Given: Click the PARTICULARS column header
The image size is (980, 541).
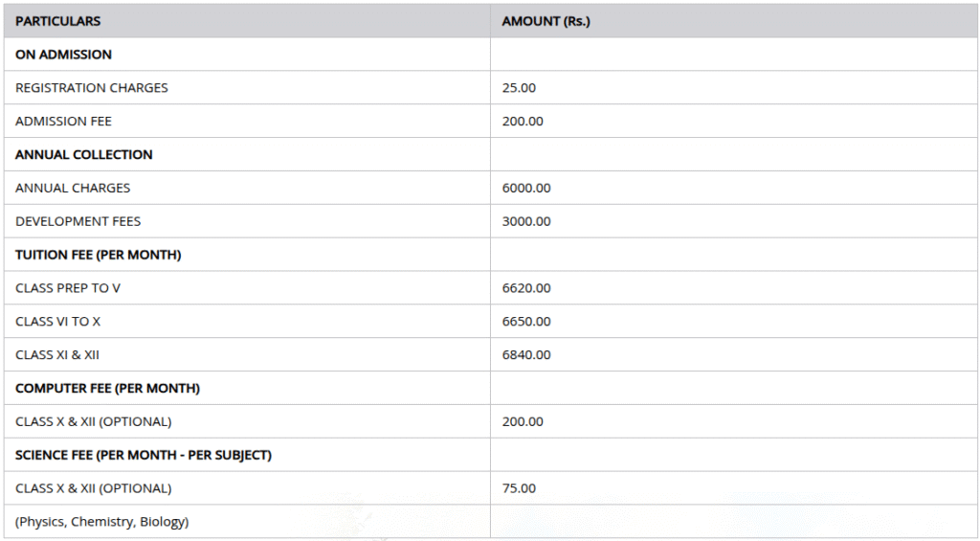Looking at the screenshot, I should pyautogui.click(x=57, y=21).
